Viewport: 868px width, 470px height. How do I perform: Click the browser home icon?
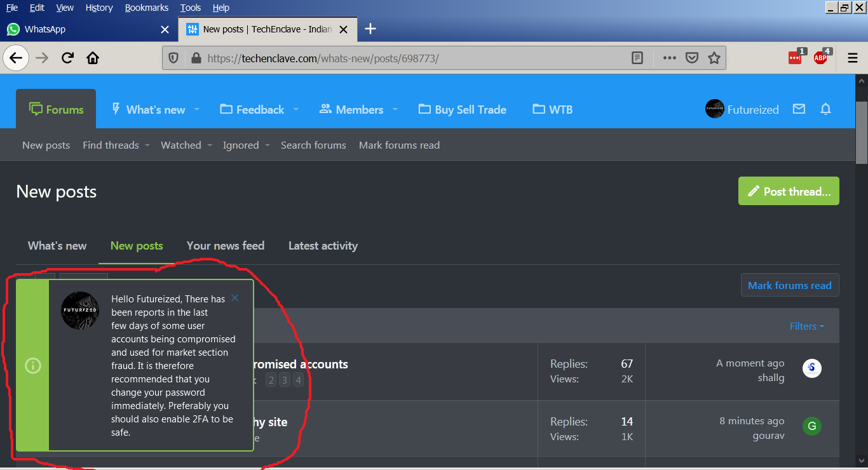coord(93,58)
